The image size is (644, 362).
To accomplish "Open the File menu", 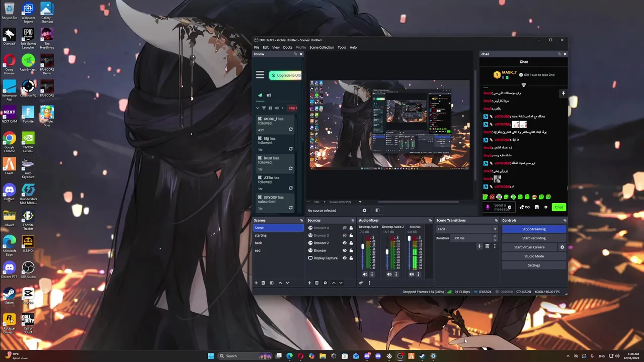I will click(x=257, y=47).
